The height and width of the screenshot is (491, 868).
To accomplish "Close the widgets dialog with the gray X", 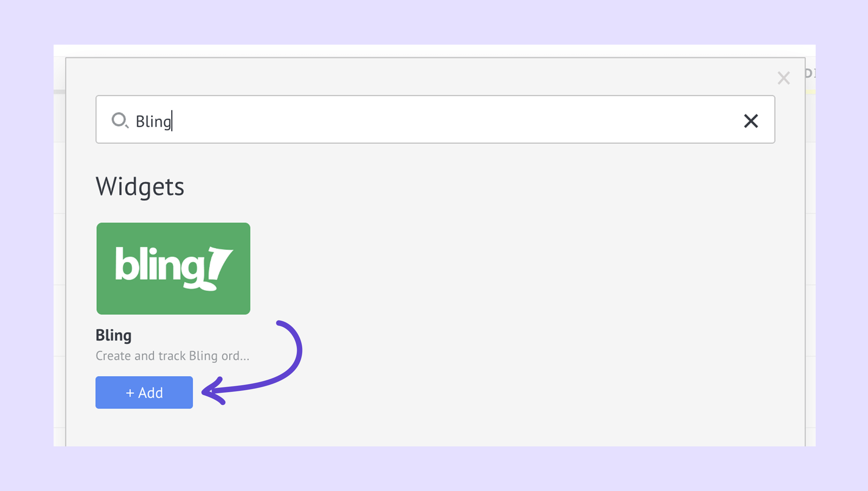I will [784, 78].
